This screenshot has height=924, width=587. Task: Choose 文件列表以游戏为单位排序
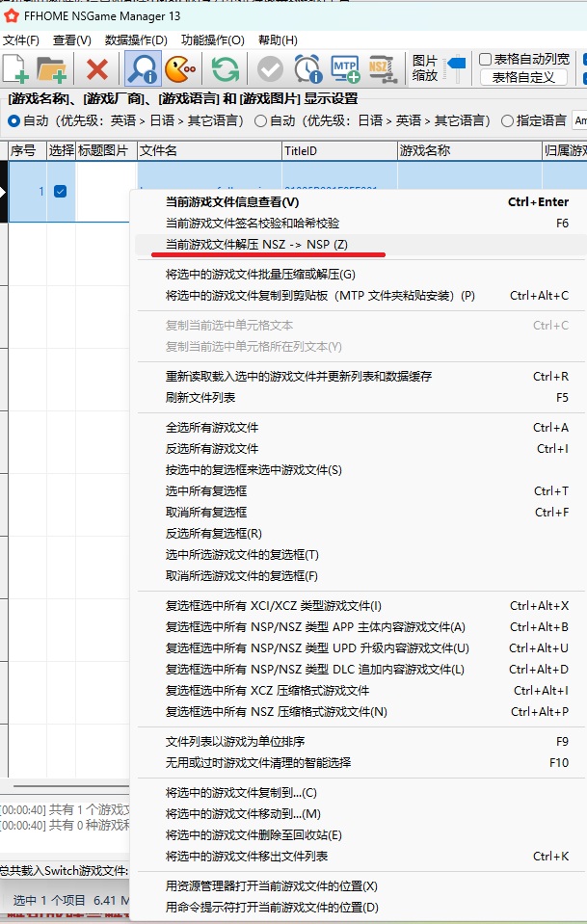[x=360, y=742]
